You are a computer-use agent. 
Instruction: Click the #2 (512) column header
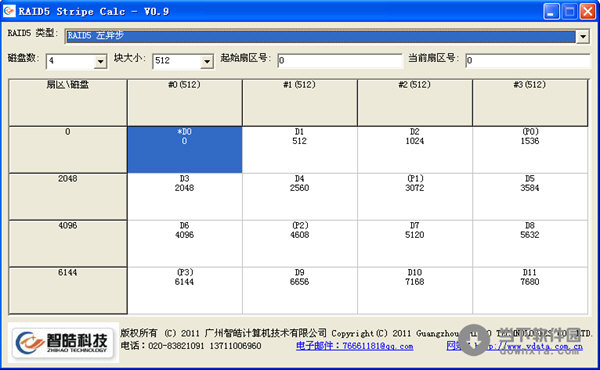pyautogui.click(x=415, y=103)
